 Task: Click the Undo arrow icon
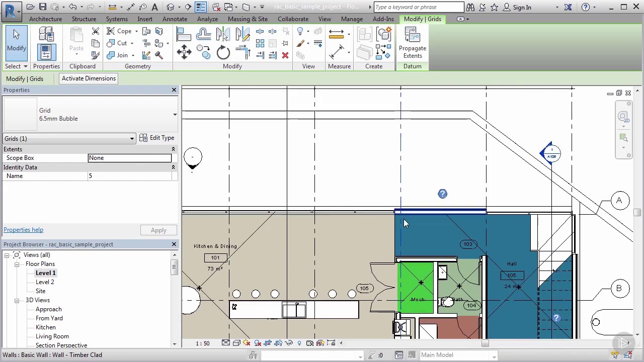73,7
